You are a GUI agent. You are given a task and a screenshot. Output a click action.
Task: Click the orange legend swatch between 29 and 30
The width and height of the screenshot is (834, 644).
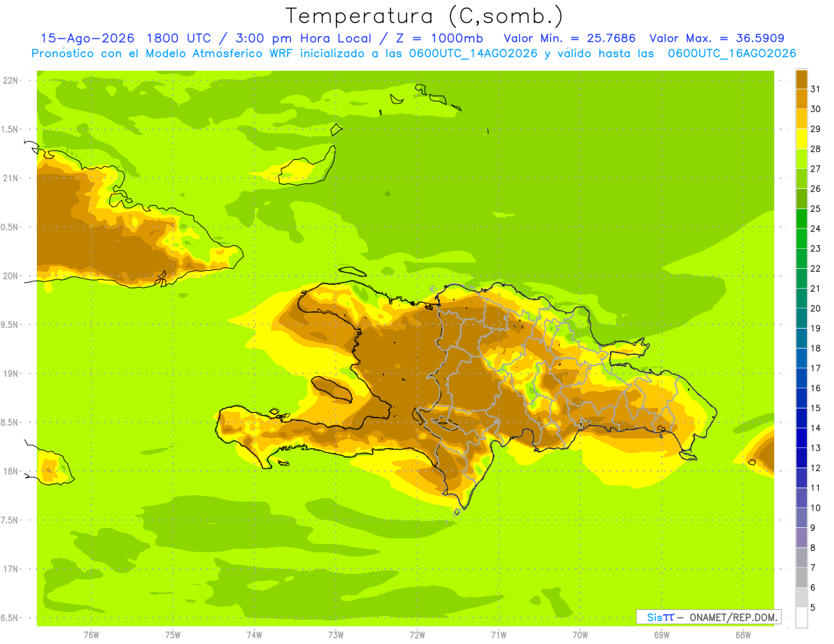click(801, 119)
